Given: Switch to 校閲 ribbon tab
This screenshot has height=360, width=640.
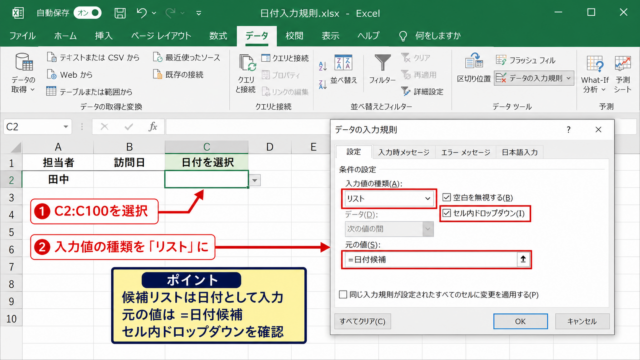Looking at the screenshot, I should tap(294, 36).
